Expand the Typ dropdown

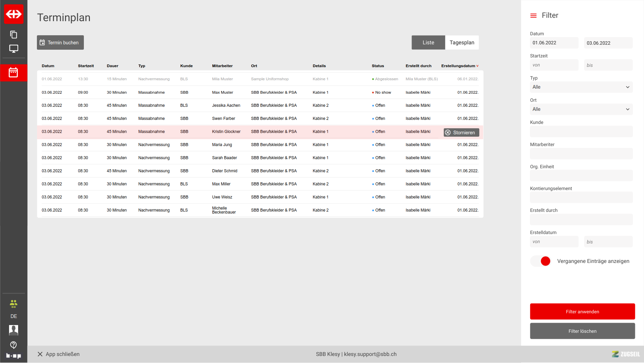click(581, 87)
